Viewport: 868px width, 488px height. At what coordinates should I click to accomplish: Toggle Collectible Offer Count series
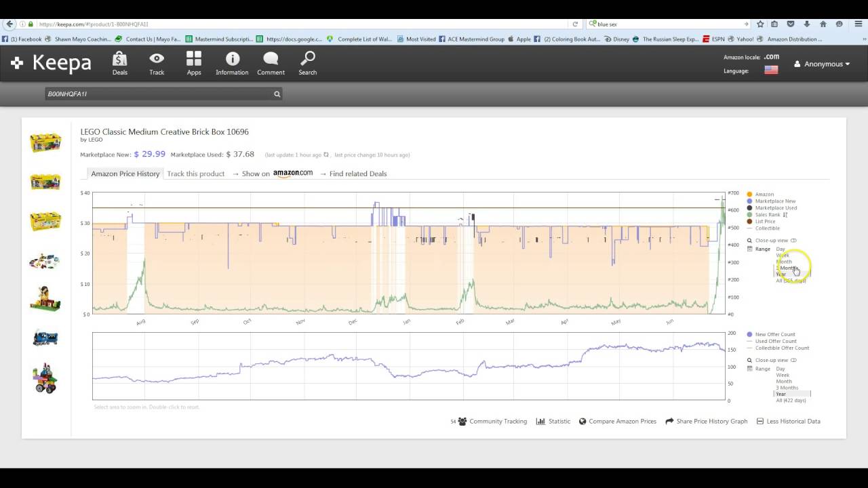coord(778,348)
